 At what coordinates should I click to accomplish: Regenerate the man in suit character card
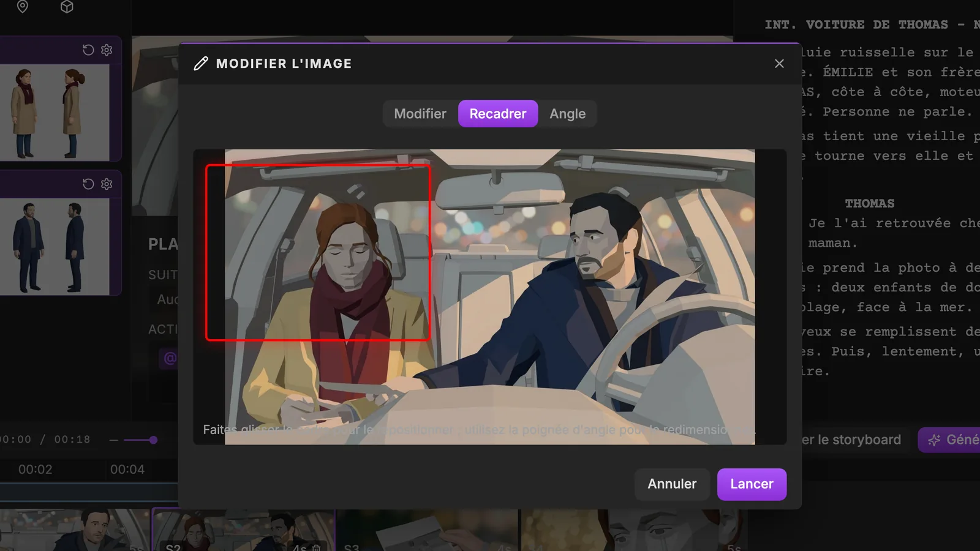(x=88, y=184)
